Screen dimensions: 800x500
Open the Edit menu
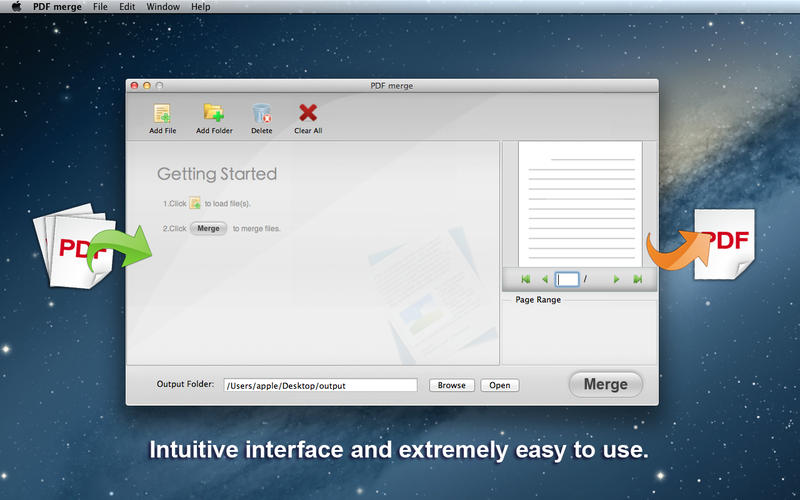[x=127, y=7]
